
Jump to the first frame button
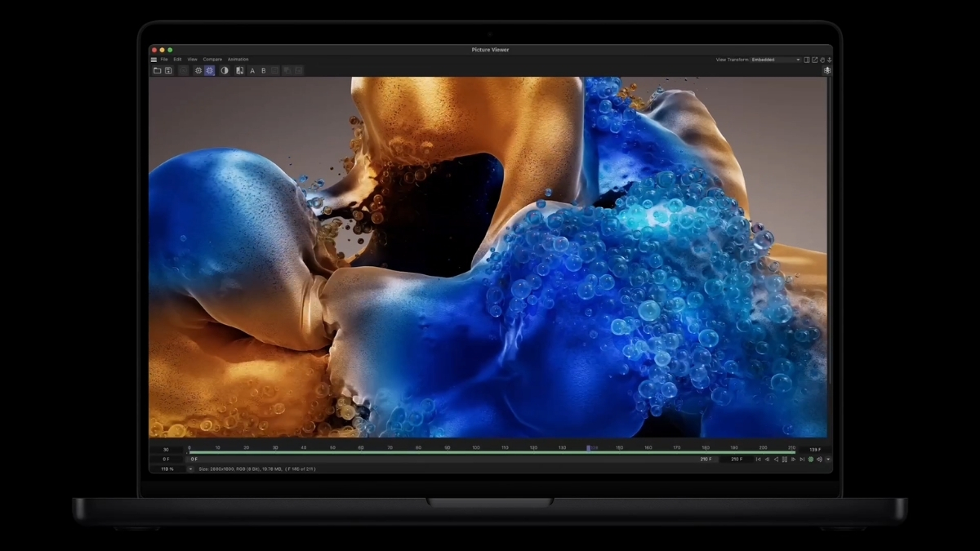pyautogui.click(x=758, y=460)
